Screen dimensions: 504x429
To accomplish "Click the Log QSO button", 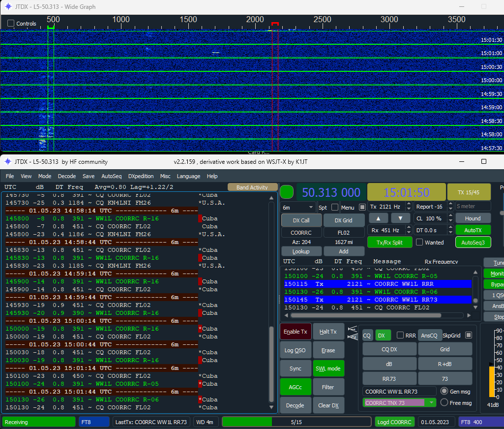I will (x=296, y=350).
